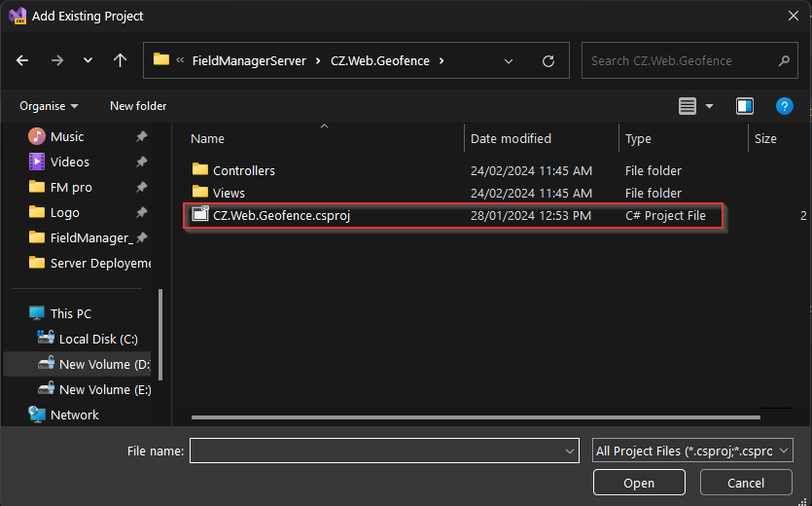Change view with the view list icon
Viewport: 812px width, 506px height.
[x=688, y=106]
